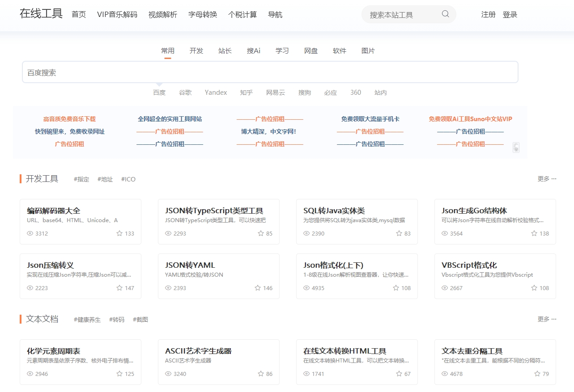Click star icon on Json生成Go结构体 card
Viewport: 574px width, 392px height.
pos(534,233)
